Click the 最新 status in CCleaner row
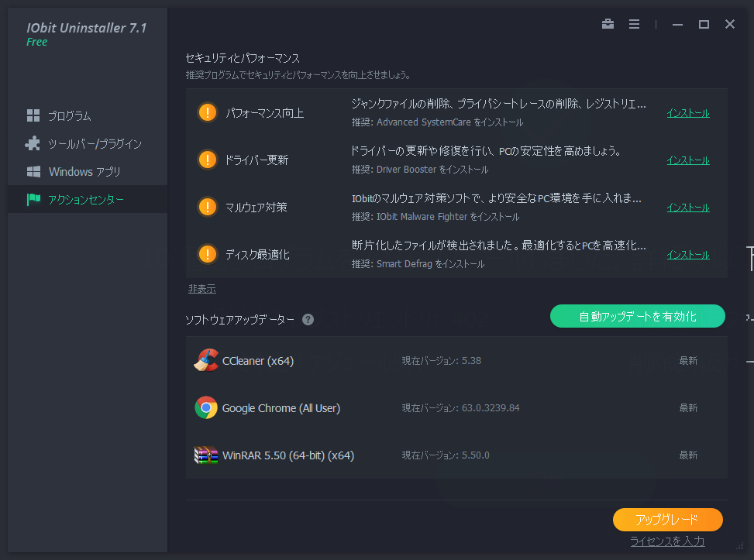 [x=688, y=360]
